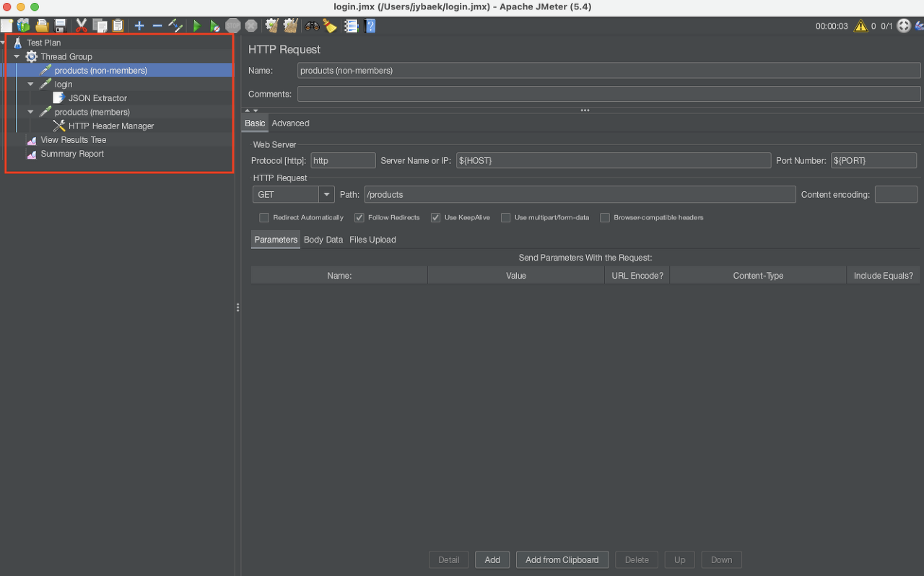Click the Server Name or IP field
Screen dimensions: 924x576
[x=614, y=160]
